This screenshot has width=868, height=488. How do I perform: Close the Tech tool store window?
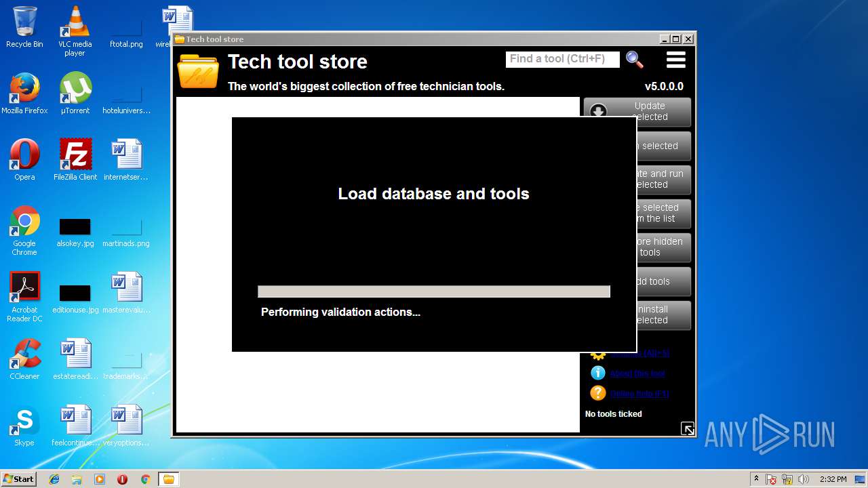688,39
